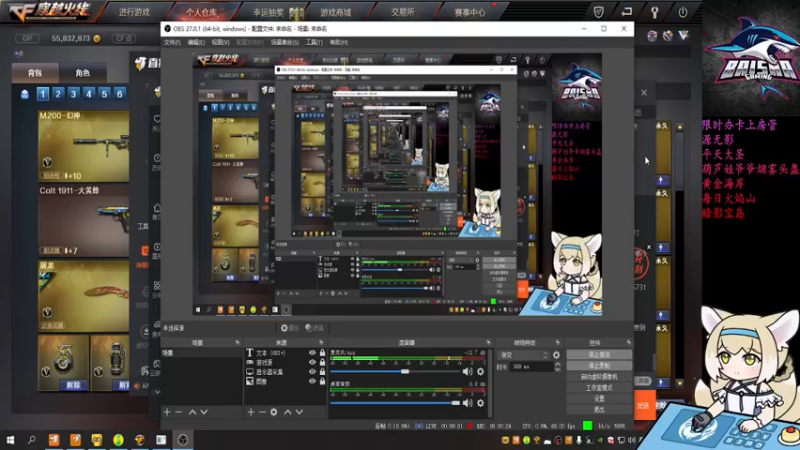Open Windows taskbar search
The image size is (800, 450).
click(x=32, y=440)
